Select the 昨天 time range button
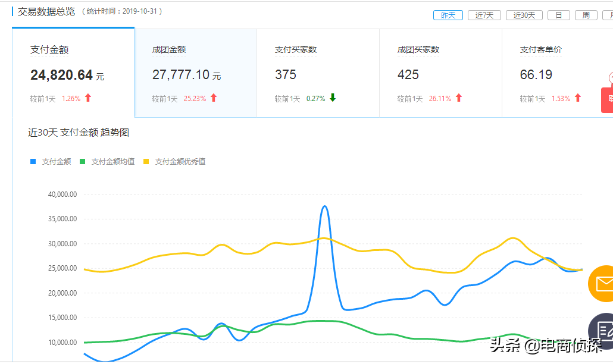Image resolution: width=613 pixels, height=364 pixels. coord(448,15)
